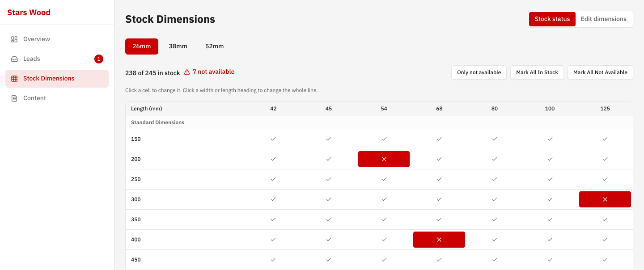644x270 pixels.
Task: Open the Stock Dimensions sidebar item
Action: [x=57, y=79]
